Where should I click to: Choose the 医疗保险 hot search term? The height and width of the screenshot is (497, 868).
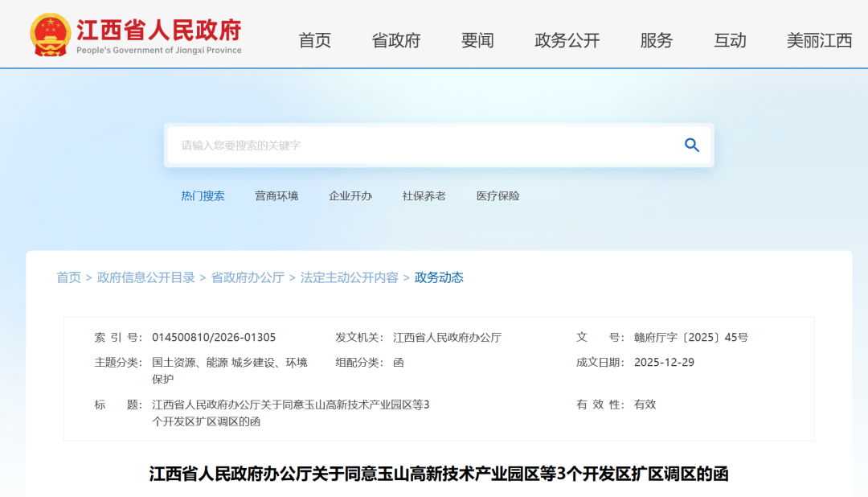coord(498,196)
